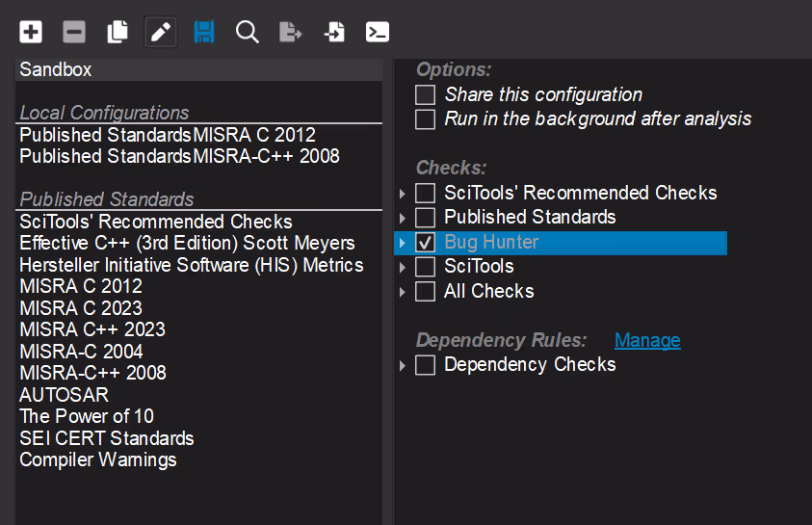Viewport: 812px width, 525px height.
Task: Click the Bug Hunter label in Checks
Action: click(x=491, y=243)
